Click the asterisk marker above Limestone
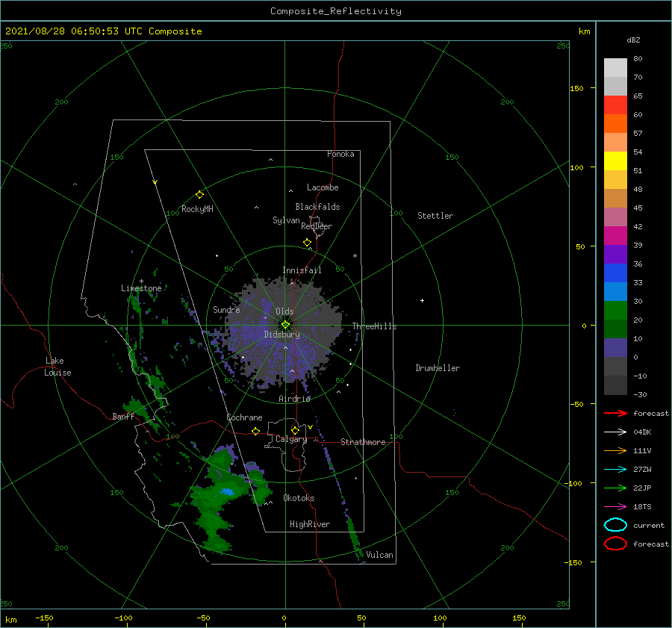The width and height of the screenshot is (672, 628). point(141,282)
